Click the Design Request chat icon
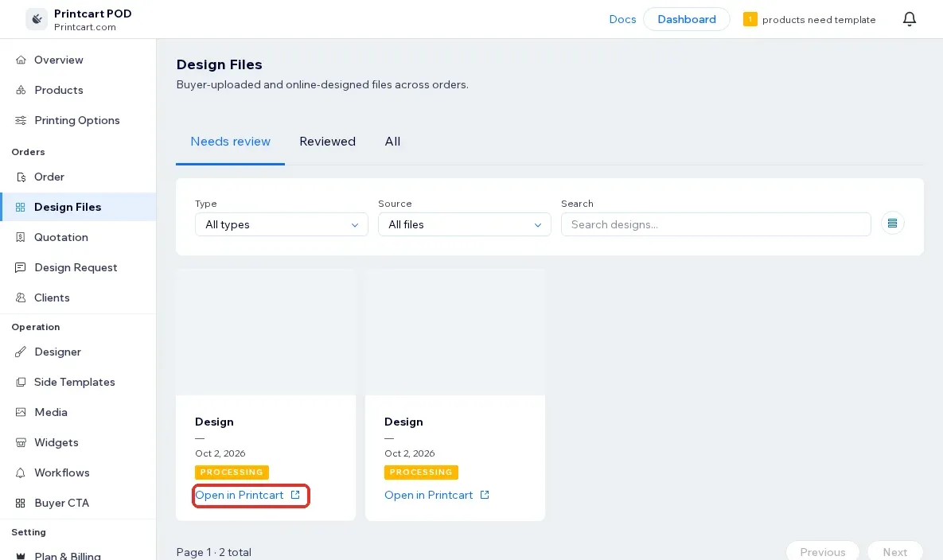943x560 pixels. [x=21, y=267]
